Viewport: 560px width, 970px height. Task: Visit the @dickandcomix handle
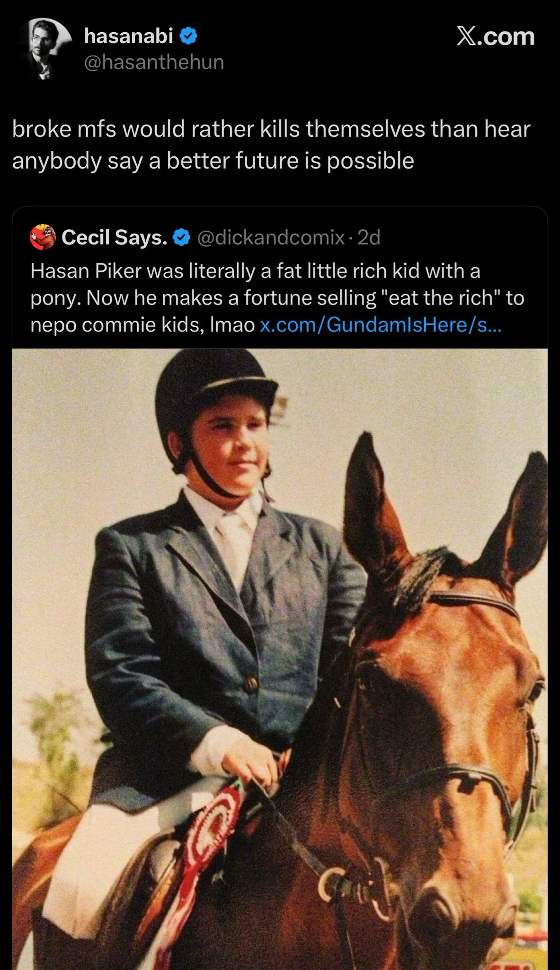click(270, 237)
